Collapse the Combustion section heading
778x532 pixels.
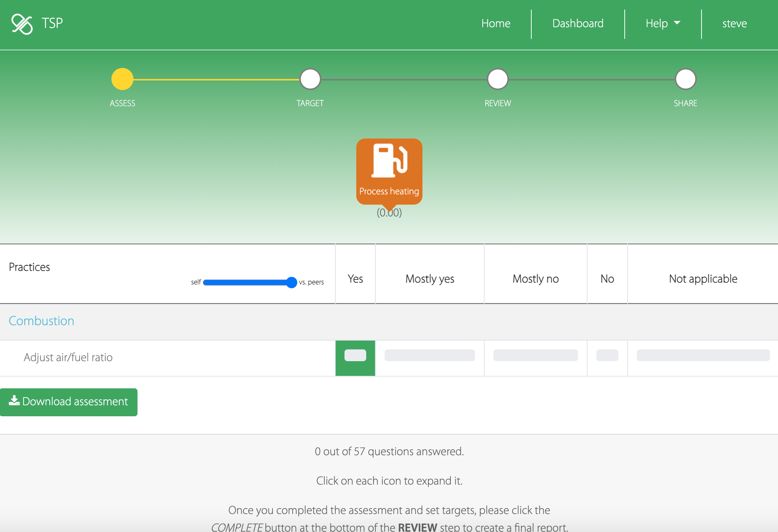[x=41, y=321]
